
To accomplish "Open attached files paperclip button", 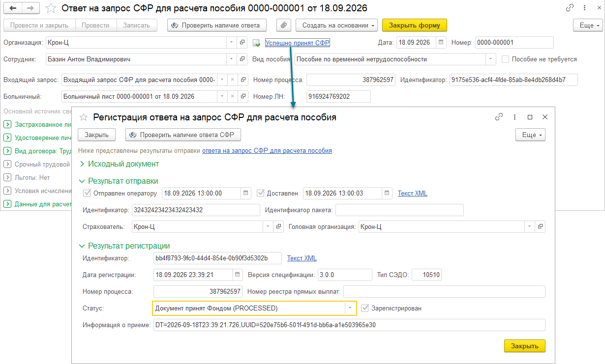I will click(x=283, y=25).
